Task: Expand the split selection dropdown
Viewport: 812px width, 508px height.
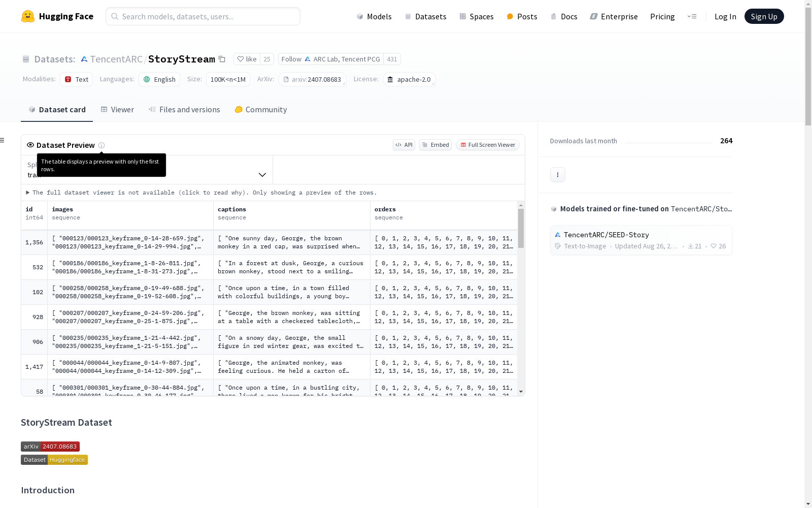Action: (262, 175)
